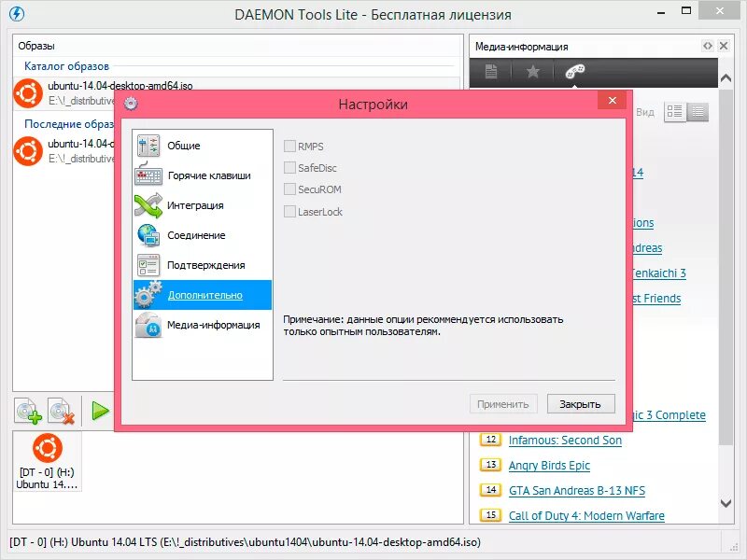Image resolution: width=747 pixels, height=560 pixels.
Task: Maximize the DAEMON Tools Lite window
Action: point(686,11)
